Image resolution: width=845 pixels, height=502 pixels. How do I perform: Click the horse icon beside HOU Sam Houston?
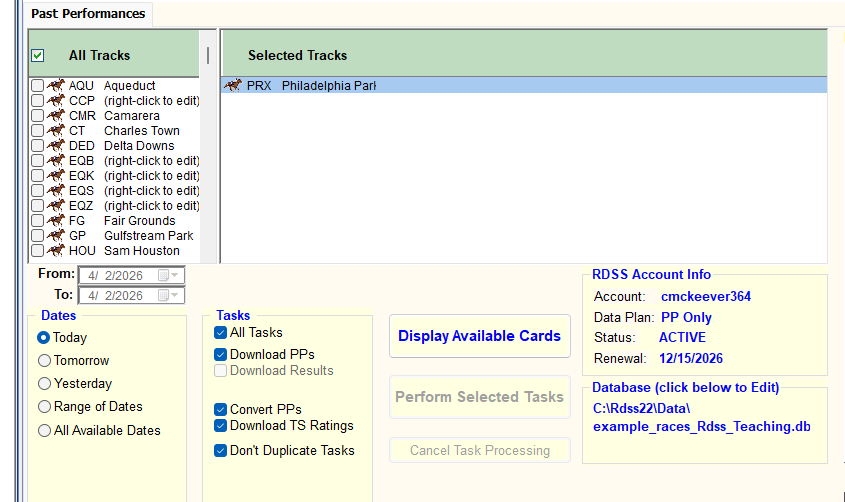click(56, 250)
